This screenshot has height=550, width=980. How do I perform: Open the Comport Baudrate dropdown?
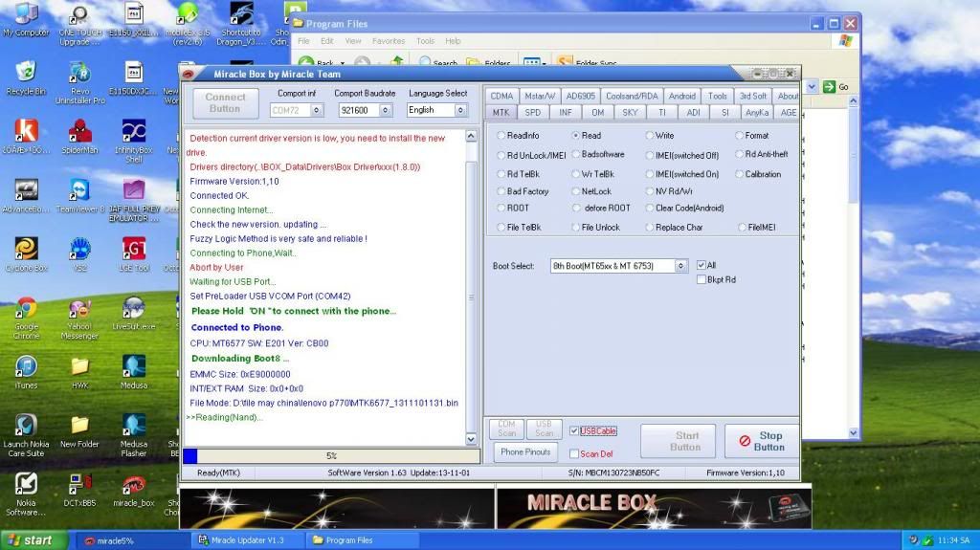click(386, 110)
